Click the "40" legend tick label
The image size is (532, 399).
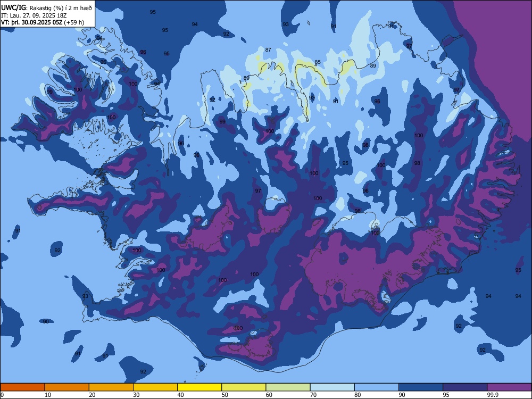pyautogui.click(x=180, y=395)
